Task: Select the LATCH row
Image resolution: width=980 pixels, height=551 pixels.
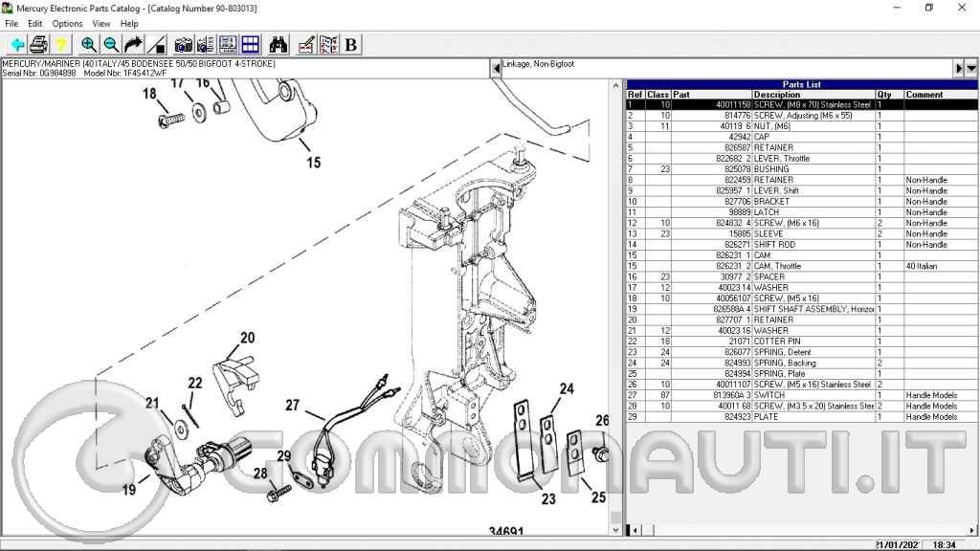Action: coord(802,212)
